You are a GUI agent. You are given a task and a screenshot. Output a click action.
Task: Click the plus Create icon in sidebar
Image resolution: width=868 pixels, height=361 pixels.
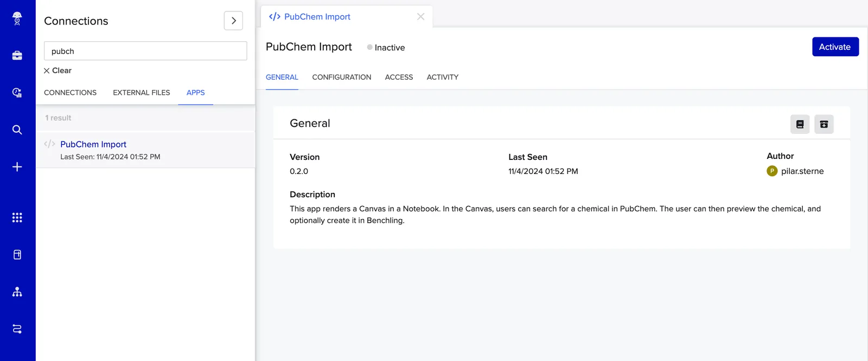point(17,166)
